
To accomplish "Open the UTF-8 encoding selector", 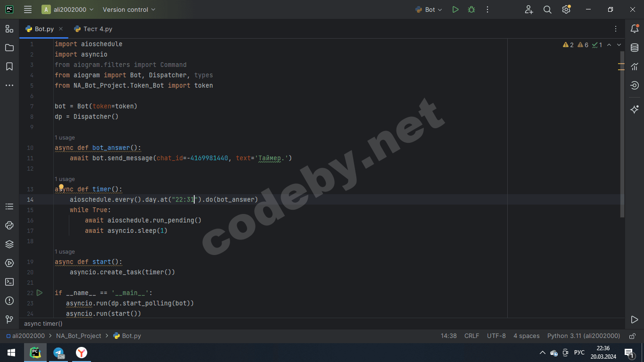I will [496, 336].
